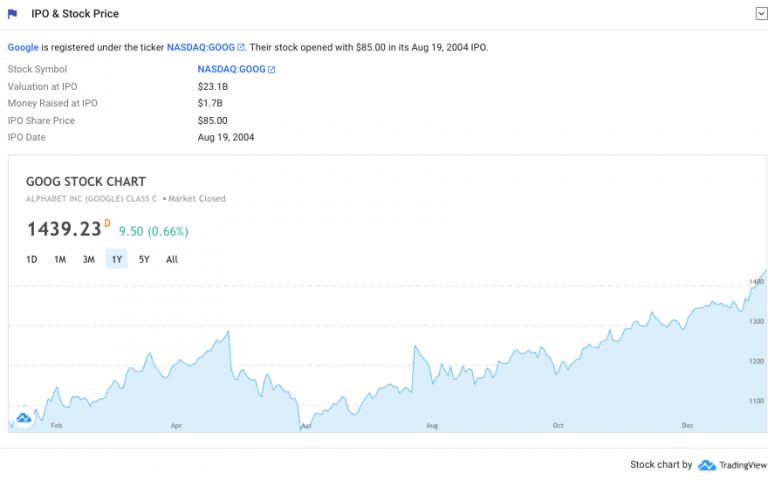Select the 1M time range
This screenshot has height=480, width=768.
tap(60, 259)
